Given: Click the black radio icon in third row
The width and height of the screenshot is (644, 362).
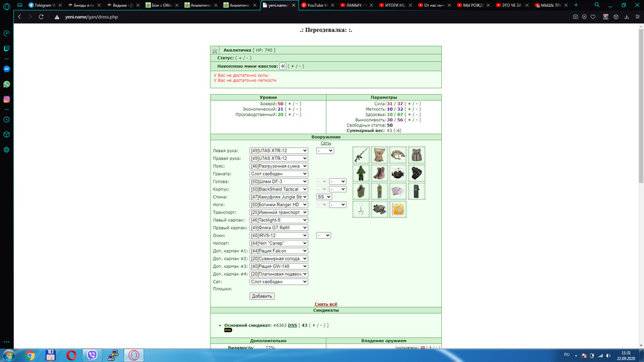Looking at the screenshot, I should pyautogui.click(x=416, y=191).
